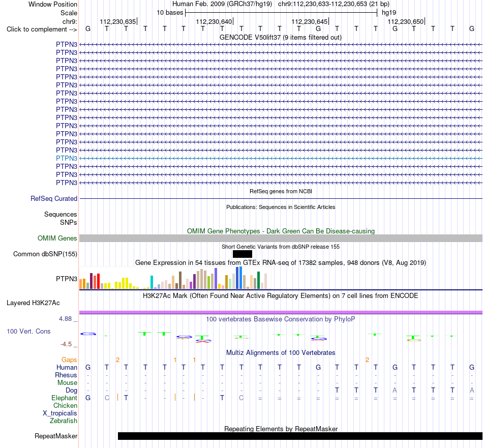Click 'Publications: Sequences in Scientific Articles' title
This screenshot has width=483, height=448.
click(281, 207)
